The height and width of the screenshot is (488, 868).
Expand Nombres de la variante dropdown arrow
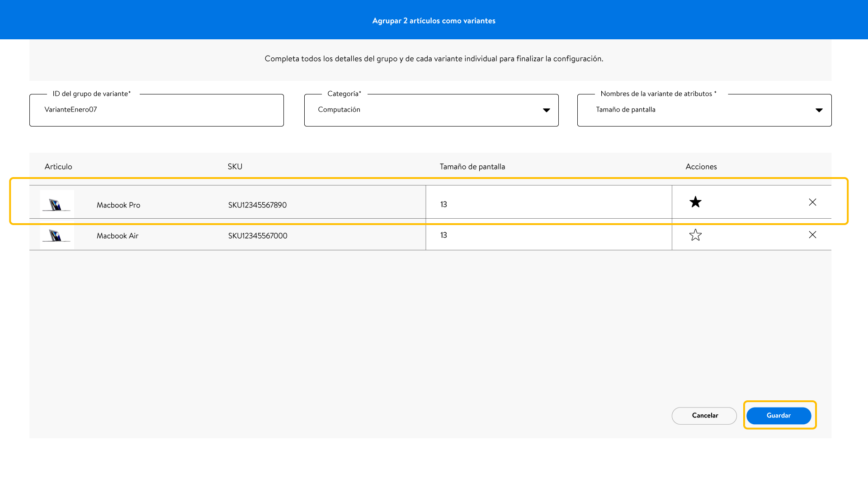pyautogui.click(x=819, y=110)
